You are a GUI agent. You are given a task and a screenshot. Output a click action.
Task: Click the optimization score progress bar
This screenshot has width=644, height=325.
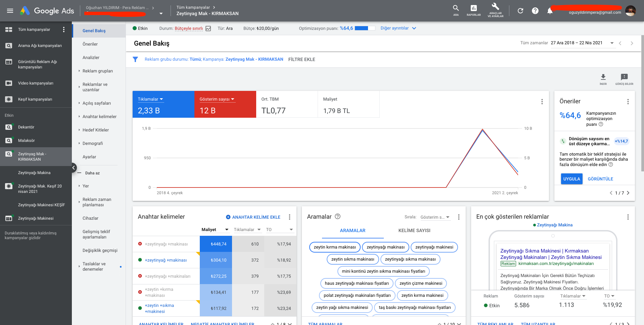[365, 28]
